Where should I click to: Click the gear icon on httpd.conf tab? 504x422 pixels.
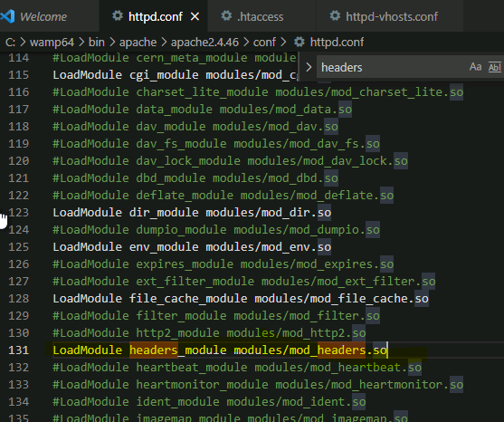click(118, 15)
